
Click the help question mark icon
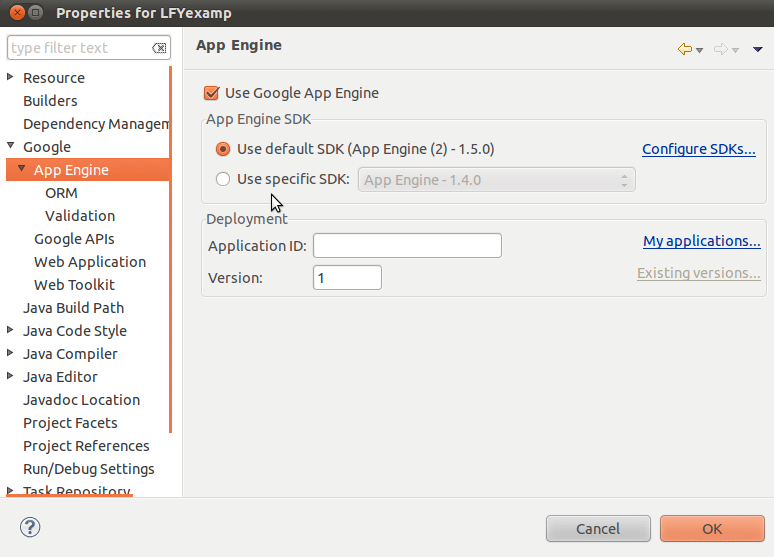click(x=30, y=527)
